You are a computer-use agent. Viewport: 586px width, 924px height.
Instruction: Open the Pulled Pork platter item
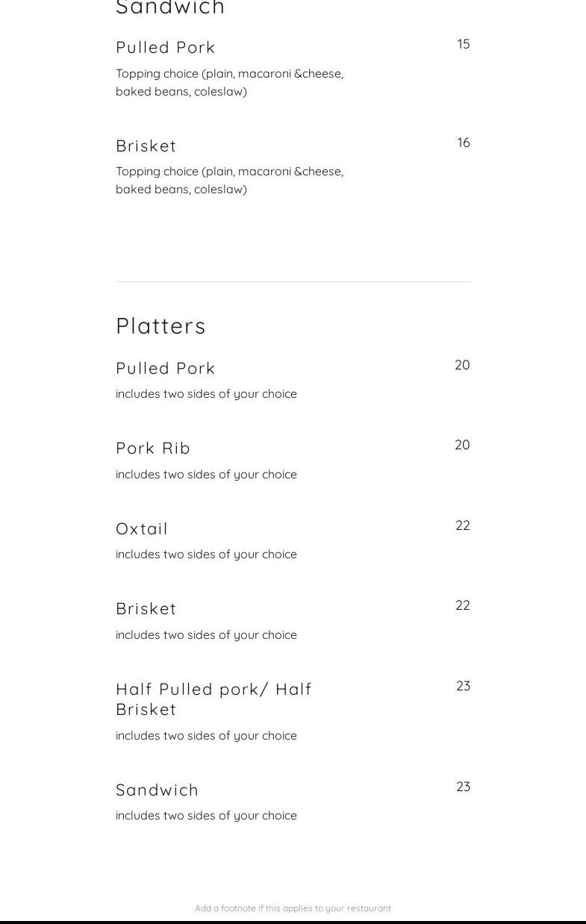tap(166, 369)
